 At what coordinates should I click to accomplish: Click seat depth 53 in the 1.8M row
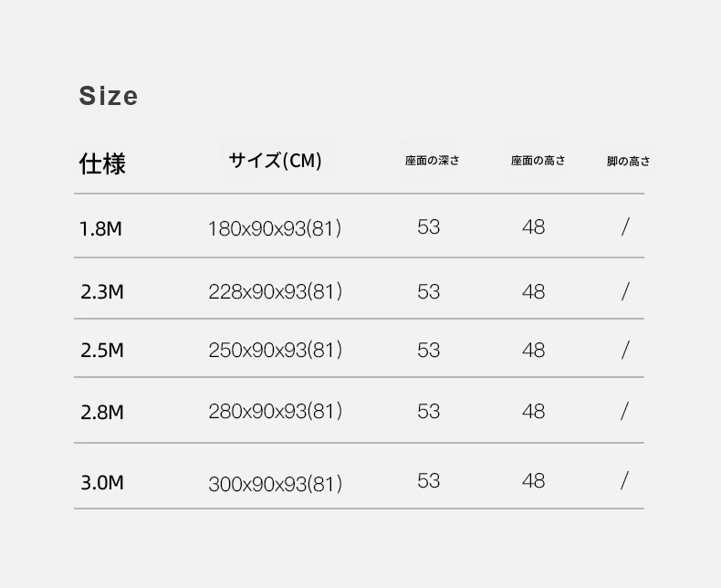point(429,226)
